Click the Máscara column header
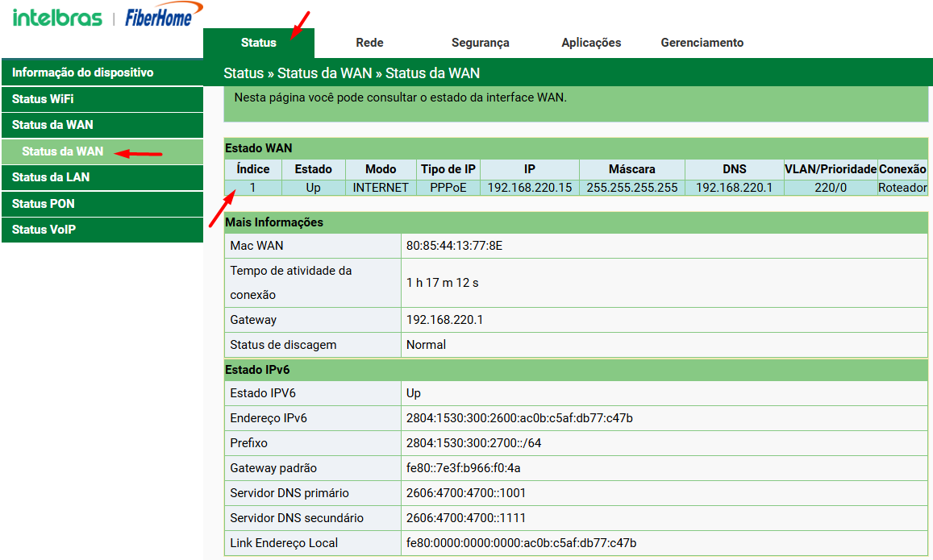This screenshot has height=560, width=933. click(x=632, y=169)
